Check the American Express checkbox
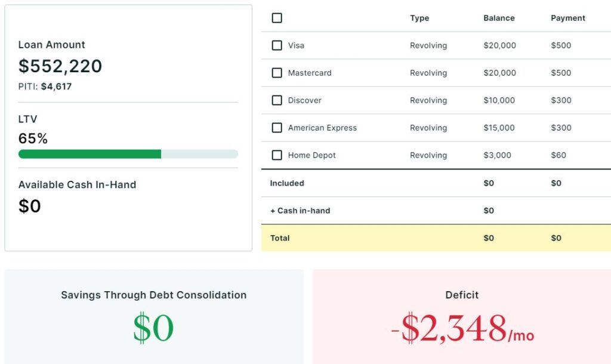 [x=277, y=128]
